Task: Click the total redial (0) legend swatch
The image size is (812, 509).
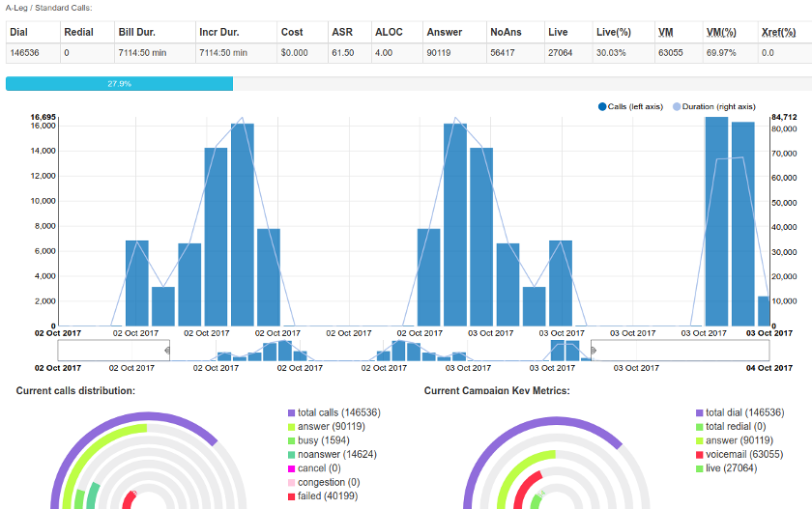Action: pos(700,427)
